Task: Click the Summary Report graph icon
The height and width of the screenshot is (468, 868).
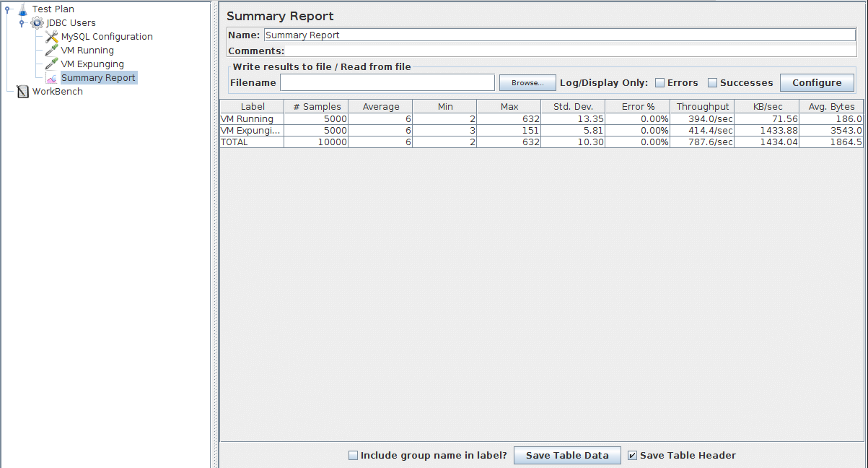Action: click(x=51, y=78)
